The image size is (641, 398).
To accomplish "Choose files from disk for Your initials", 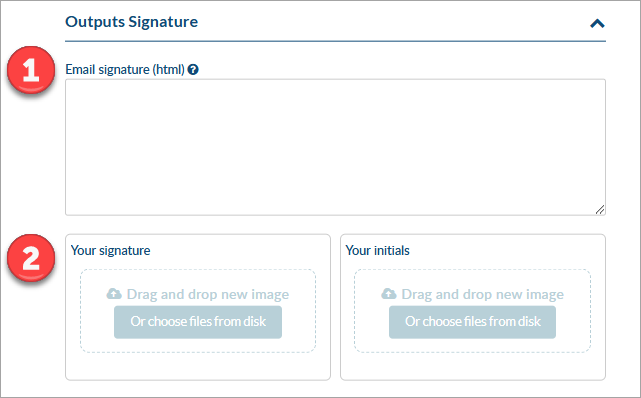I will pyautogui.click(x=472, y=322).
